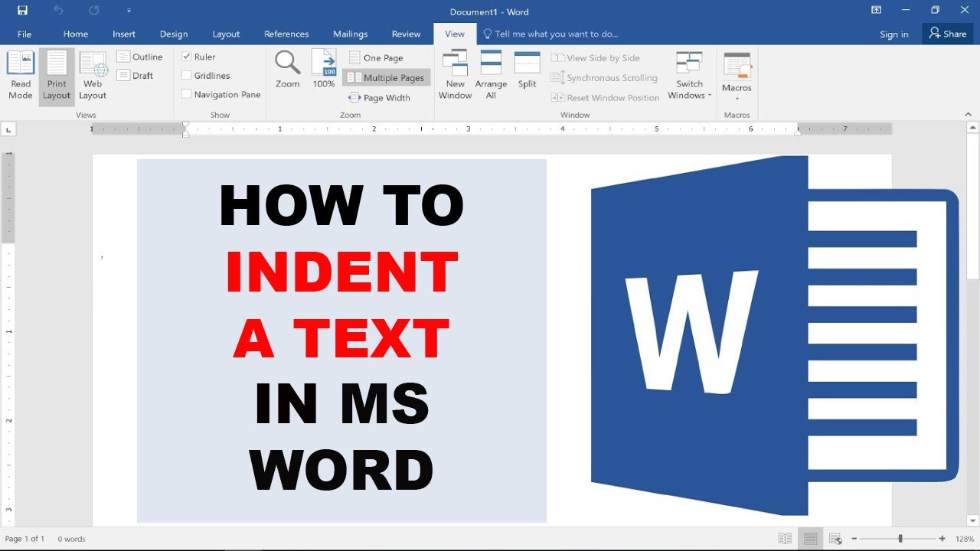Switch to Read Mode view
This screenshot has width=980, height=551.
tap(21, 76)
